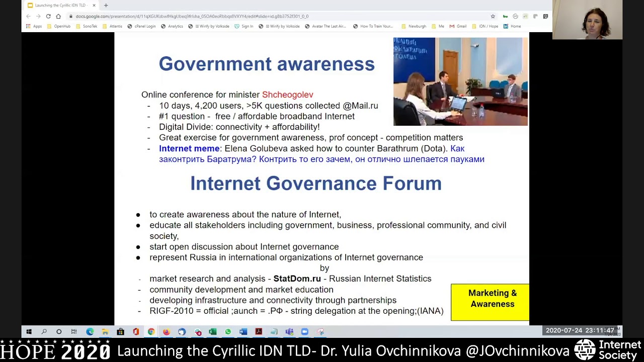Screen dimensions: 644x362
Task: Open Microsoft Teams from the taskbar
Action: tap(289, 331)
